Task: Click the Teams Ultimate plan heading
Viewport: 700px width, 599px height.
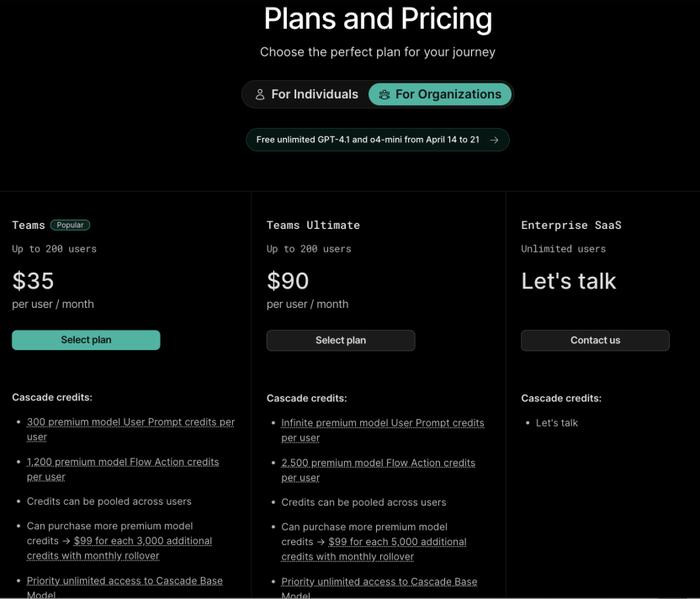Action: [313, 225]
